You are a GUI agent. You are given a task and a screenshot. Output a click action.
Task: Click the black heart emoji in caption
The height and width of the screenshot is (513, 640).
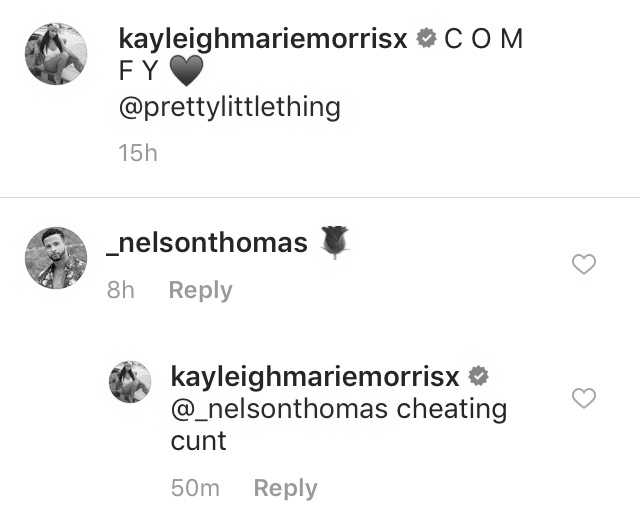(186, 71)
